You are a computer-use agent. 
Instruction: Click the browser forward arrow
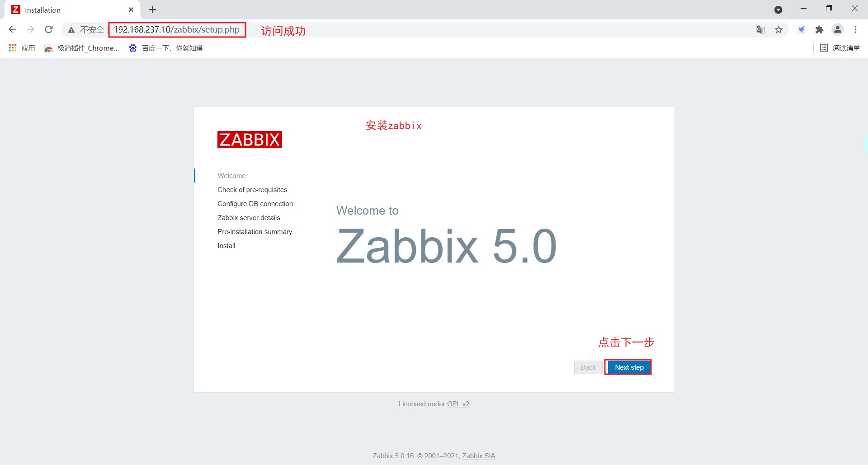tap(31, 30)
